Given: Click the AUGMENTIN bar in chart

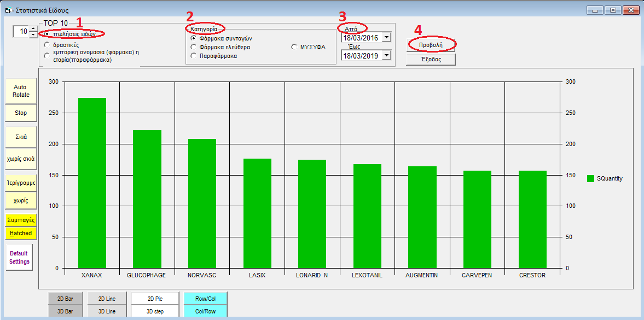Looking at the screenshot, I should (x=422, y=217).
